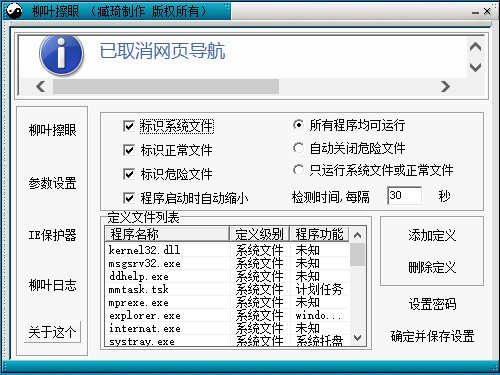
Task: Click the file list scroll down arrow
Action: 357,338
